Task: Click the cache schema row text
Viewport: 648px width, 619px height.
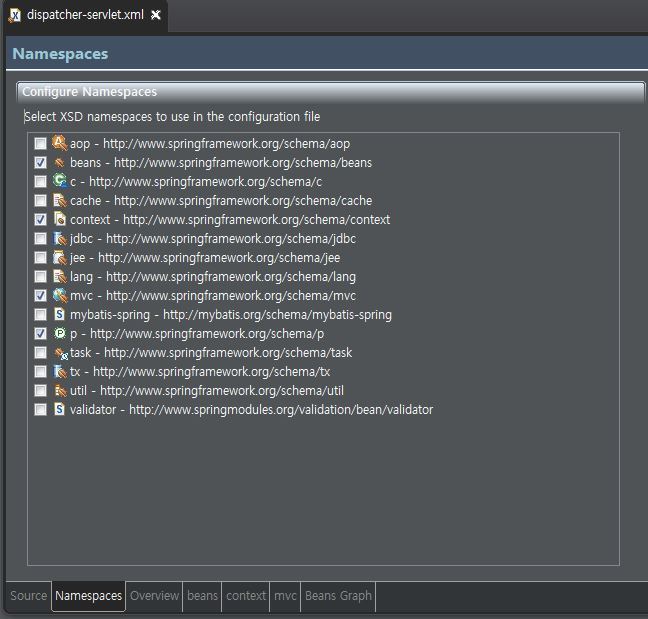Action: pyautogui.click(x=221, y=200)
